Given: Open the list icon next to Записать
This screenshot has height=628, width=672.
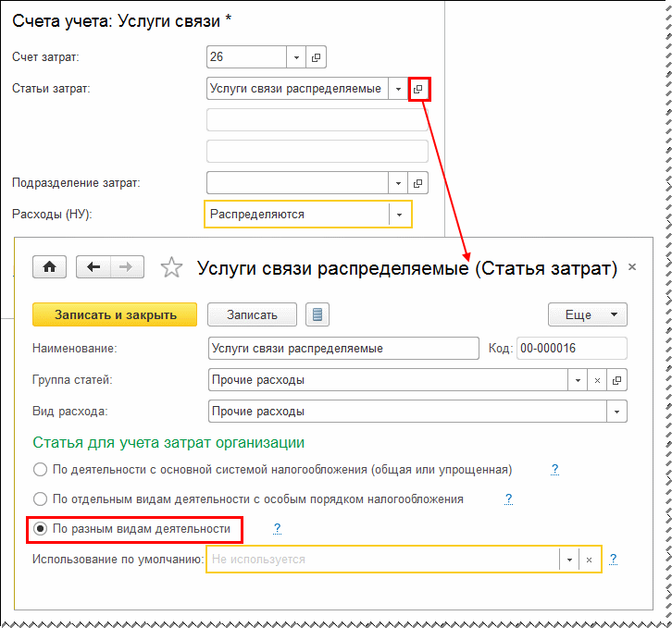Looking at the screenshot, I should (317, 314).
